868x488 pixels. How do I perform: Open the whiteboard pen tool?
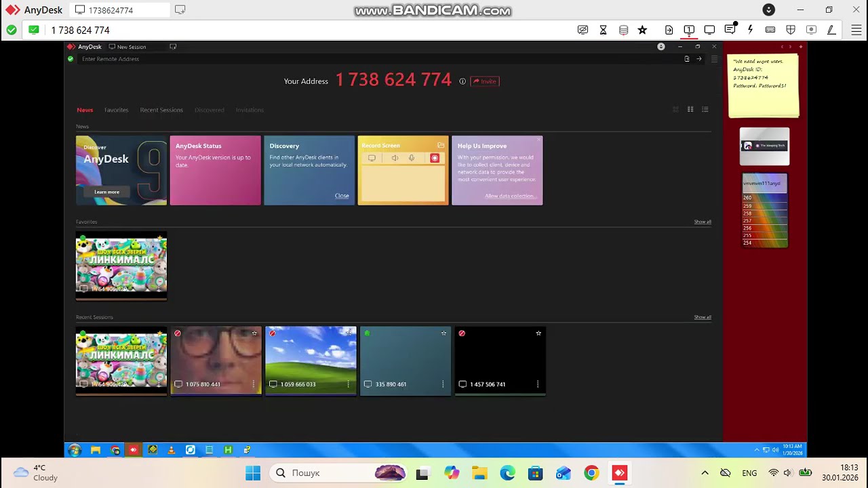831,30
